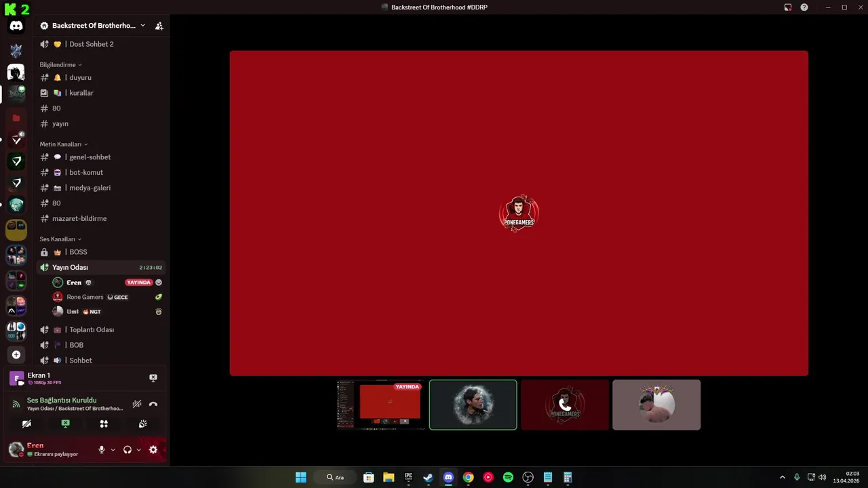868x488 pixels.
Task: Join the BOB voice channel
Action: (100, 345)
